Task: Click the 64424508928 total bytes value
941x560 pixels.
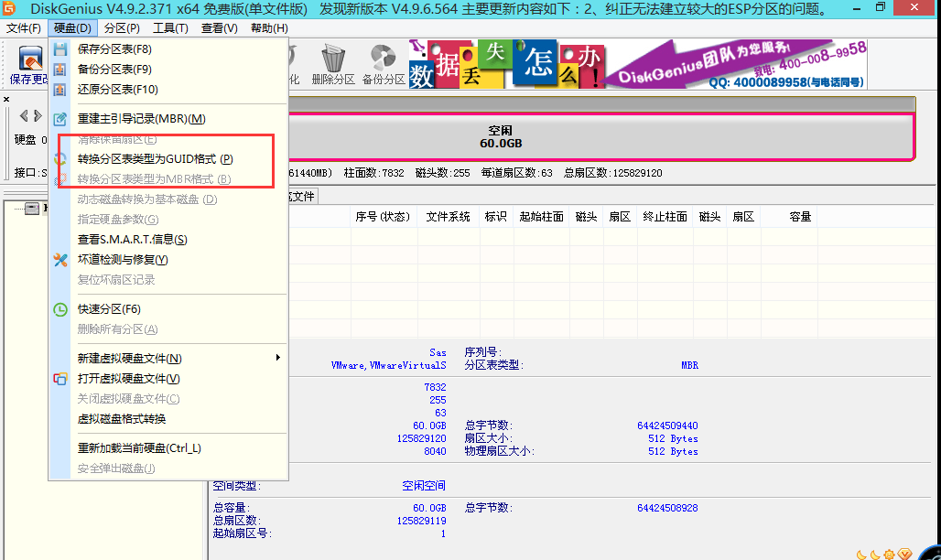Action: click(667, 508)
